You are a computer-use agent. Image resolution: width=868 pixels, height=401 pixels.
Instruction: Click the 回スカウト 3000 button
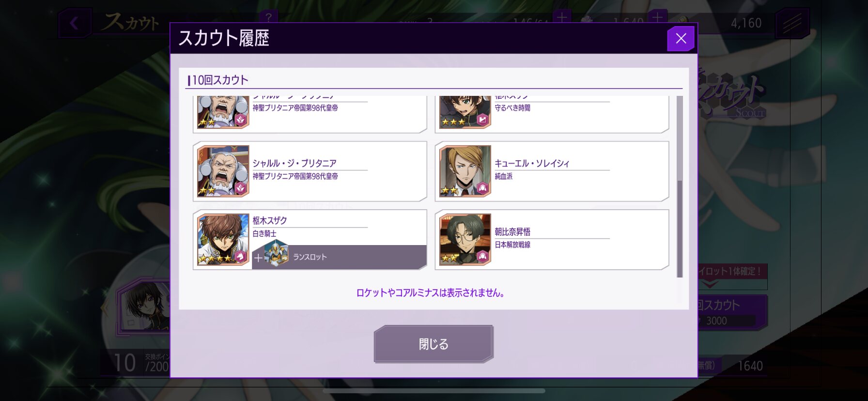point(732,312)
